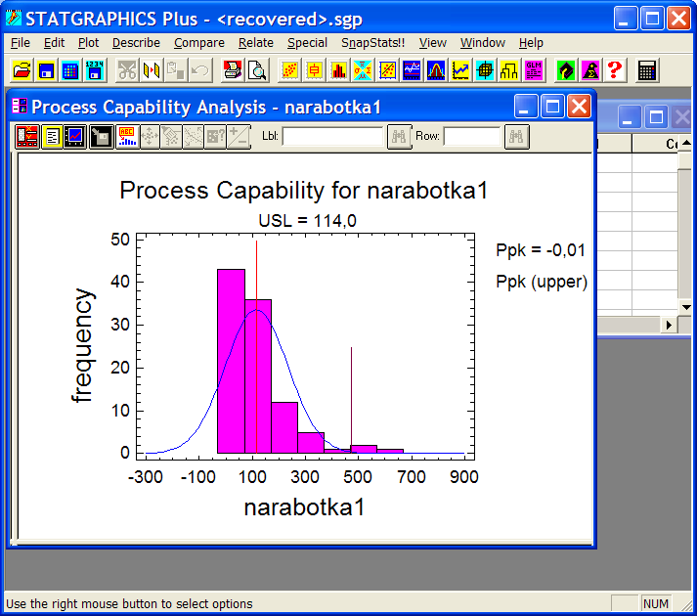Viewport: 697px width, 616px height.
Task: Click the 'Process Capability for narabotka1' title
Action: pyautogui.click(x=304, y=191)
